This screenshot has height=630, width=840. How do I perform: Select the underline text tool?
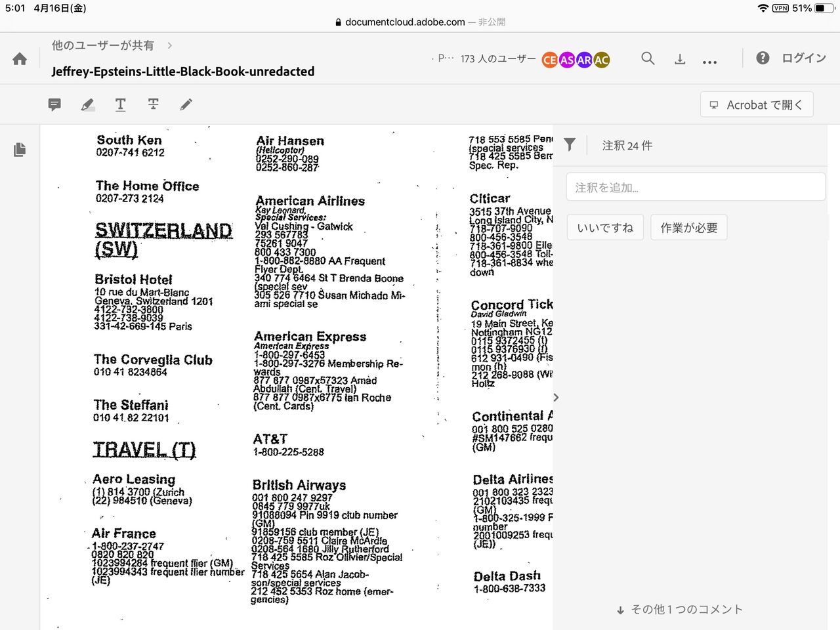click(120, 104)
